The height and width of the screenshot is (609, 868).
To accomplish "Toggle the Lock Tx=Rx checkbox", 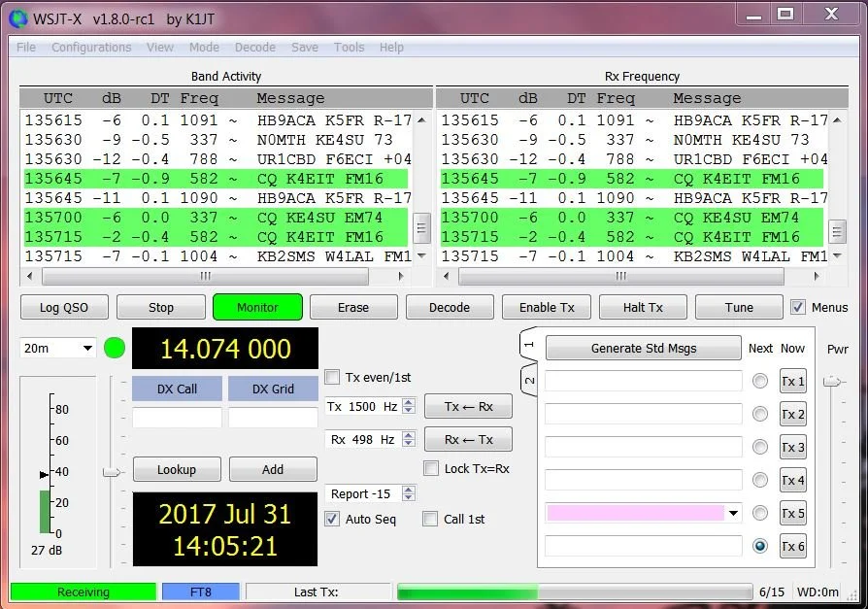I will pos(431,468).
